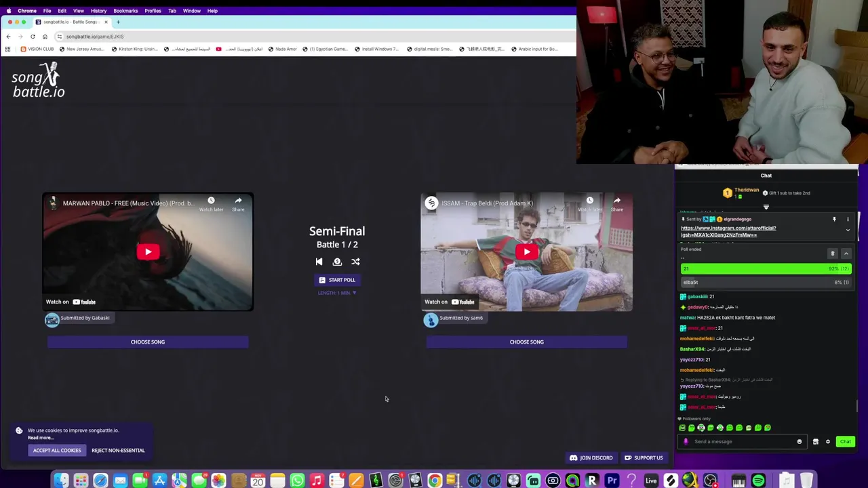Collapse the poll results
The image size is (868, 488).
(846, 253)
